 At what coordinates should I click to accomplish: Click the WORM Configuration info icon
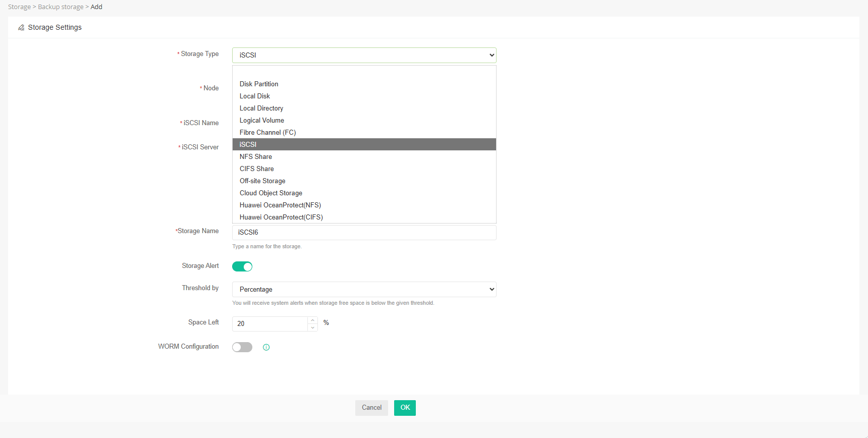pos(266,347)
